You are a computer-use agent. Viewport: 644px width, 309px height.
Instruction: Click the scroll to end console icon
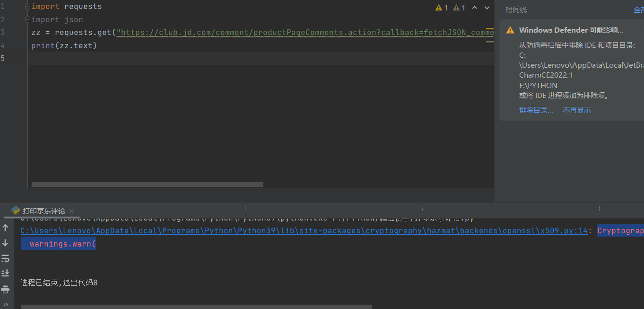pyautogui.click(x=6, y=274)
